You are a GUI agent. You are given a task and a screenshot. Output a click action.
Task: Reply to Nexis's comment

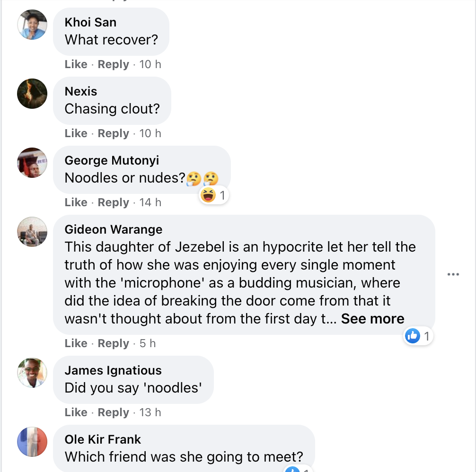pos(113,133)
